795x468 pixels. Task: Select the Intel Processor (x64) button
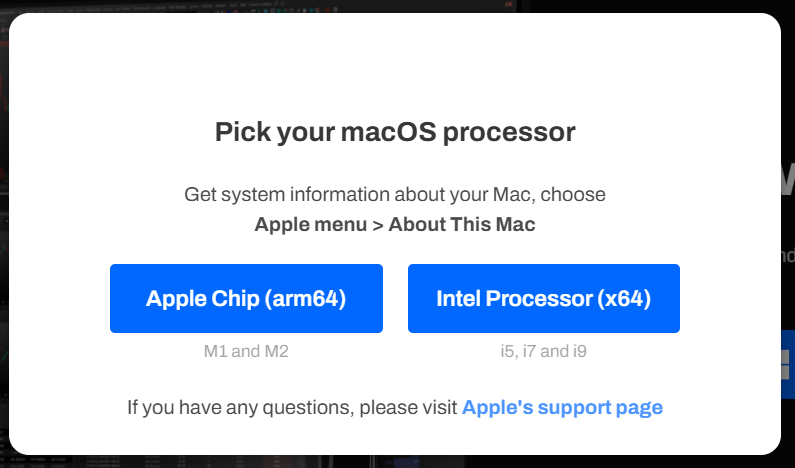(x=543, y=298)
